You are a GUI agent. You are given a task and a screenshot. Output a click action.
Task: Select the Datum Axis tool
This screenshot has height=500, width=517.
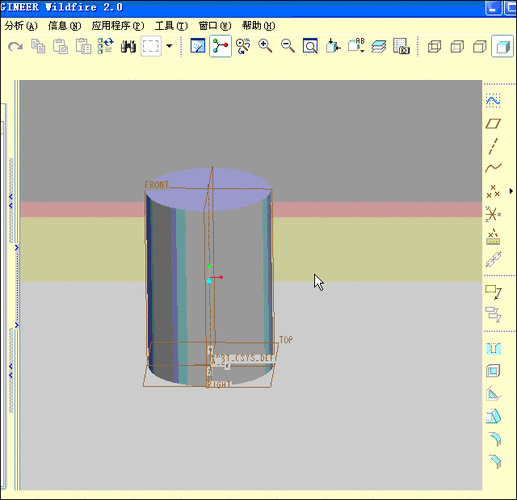coord(493,146)
